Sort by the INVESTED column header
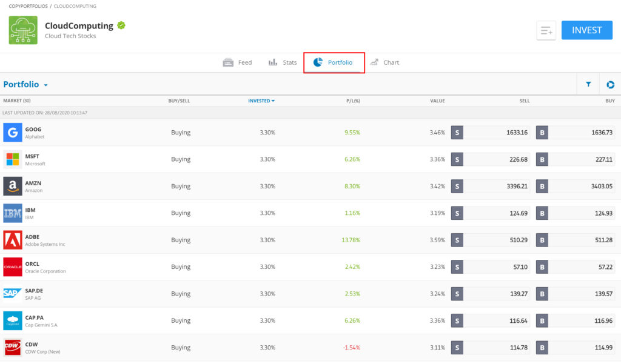This screenshot has height=364, width=621. pyautogui.click(x=261, y=101)
